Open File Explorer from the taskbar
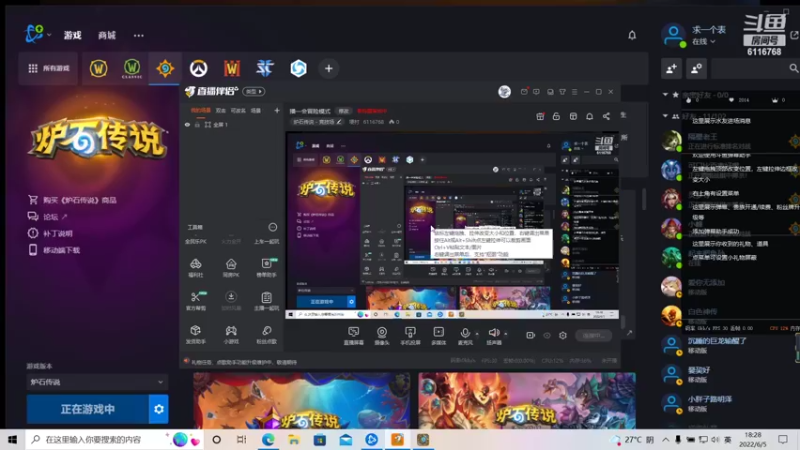 (x=294, y=439)
